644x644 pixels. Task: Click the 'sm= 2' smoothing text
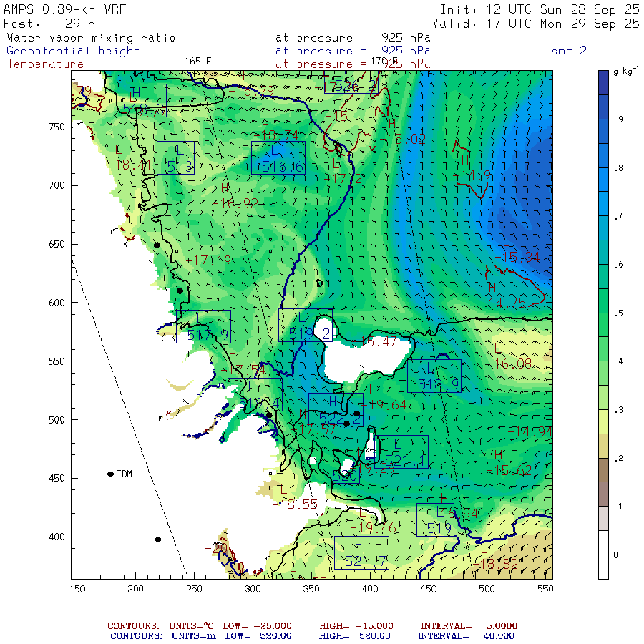(x=569, y=51)
